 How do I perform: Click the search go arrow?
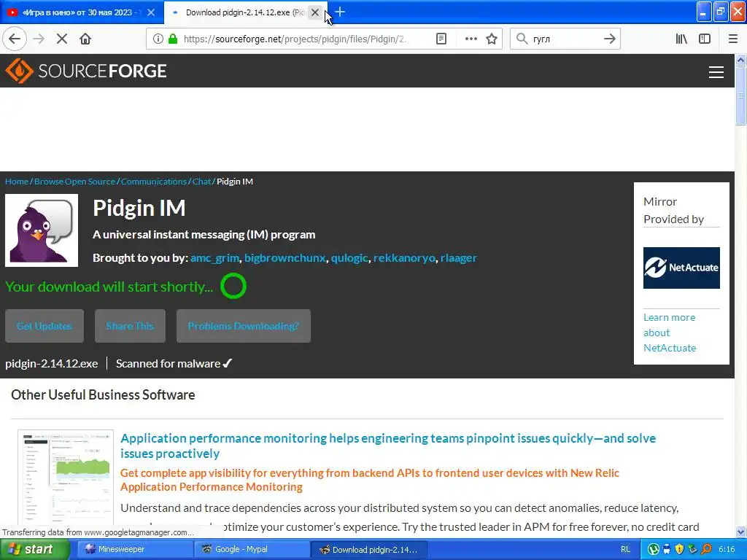click(609, 39)
